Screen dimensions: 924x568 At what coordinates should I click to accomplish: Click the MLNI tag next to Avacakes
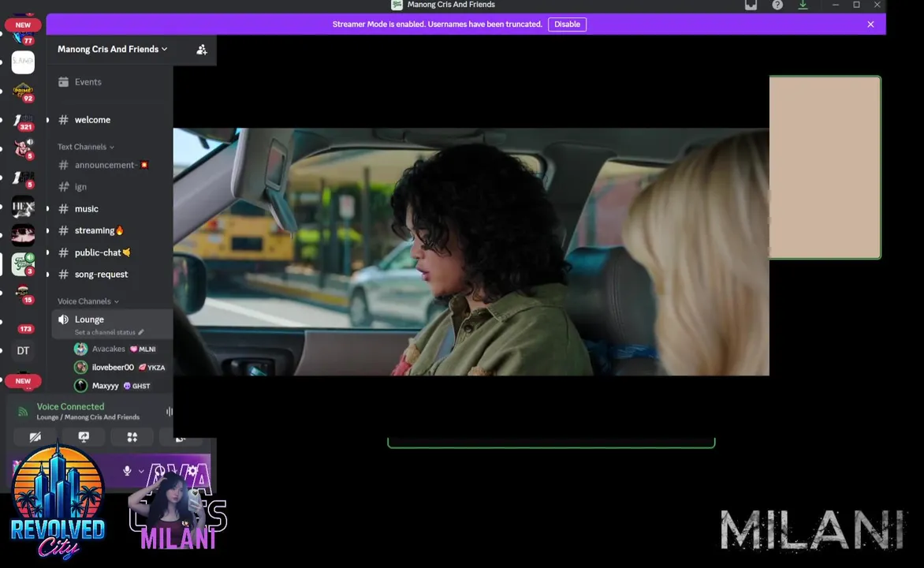[143, 349]
